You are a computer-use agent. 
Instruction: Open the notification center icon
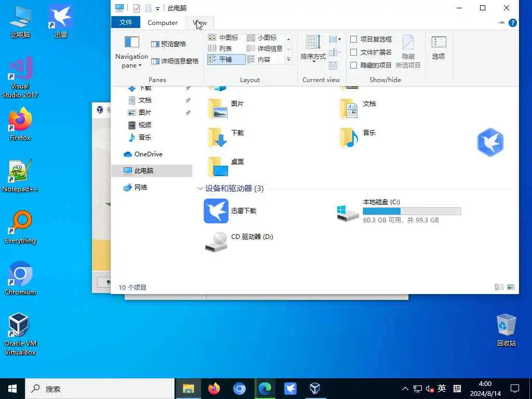click(515, 389)
